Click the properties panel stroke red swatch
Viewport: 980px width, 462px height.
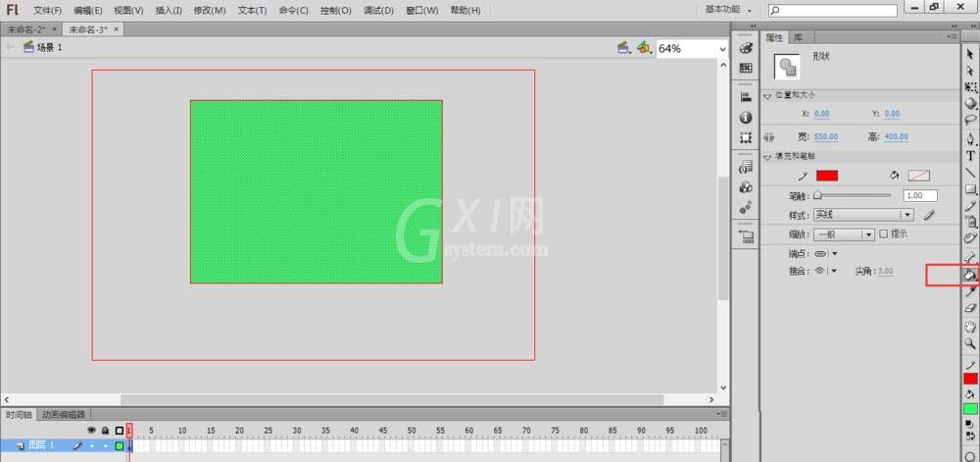click(827, 176)
